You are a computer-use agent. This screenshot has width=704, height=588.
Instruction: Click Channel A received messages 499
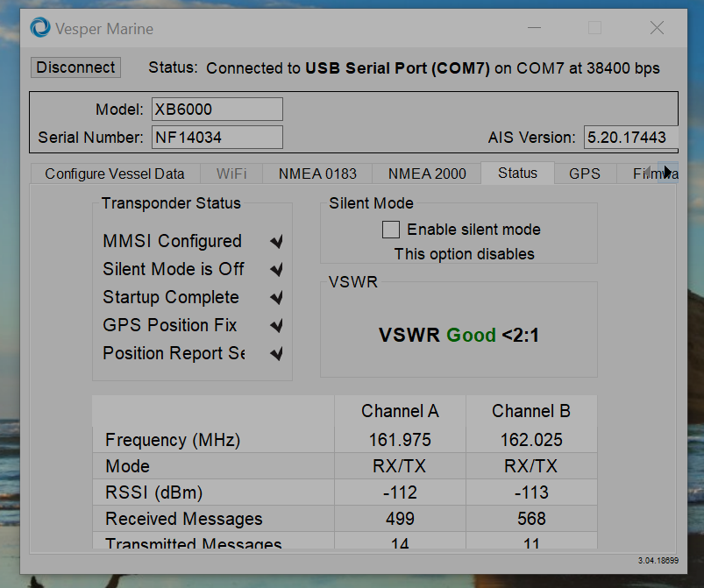[x=400, y=519]
